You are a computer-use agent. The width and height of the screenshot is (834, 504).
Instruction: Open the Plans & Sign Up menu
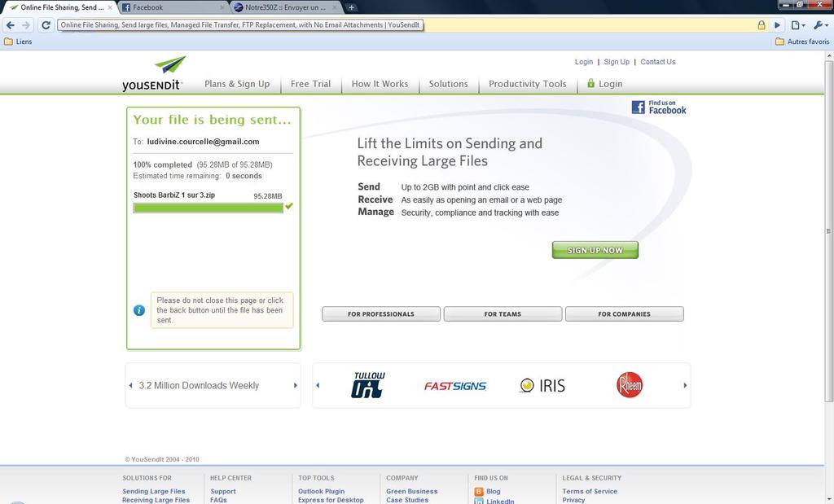237,84
